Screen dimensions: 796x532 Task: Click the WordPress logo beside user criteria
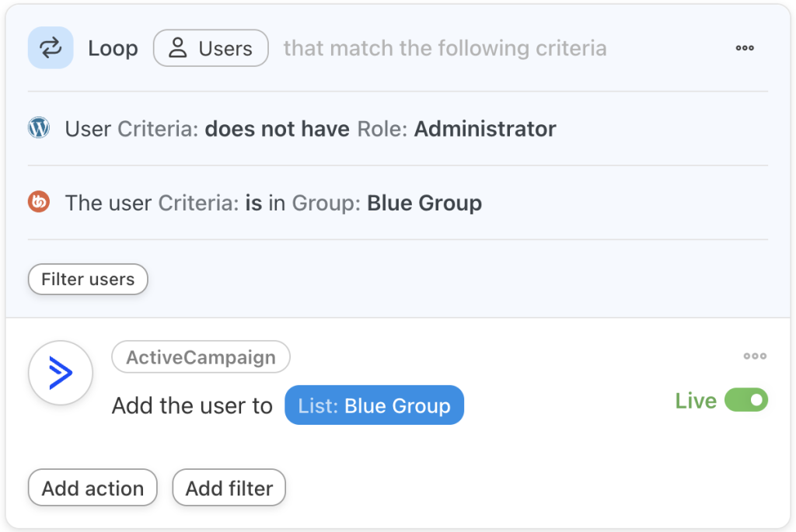click(38, 128)
